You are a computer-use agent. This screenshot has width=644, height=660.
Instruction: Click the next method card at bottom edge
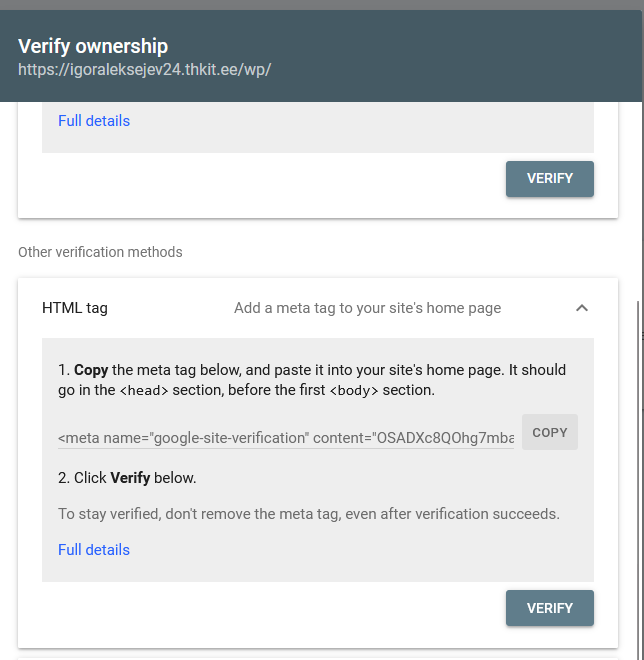point(318,657)
